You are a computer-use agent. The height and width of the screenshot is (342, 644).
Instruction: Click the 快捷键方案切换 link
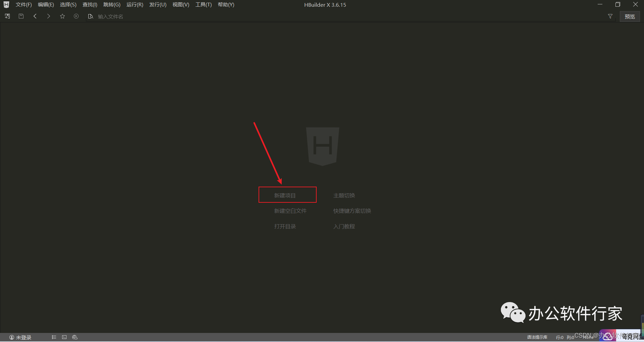[352, 211]
